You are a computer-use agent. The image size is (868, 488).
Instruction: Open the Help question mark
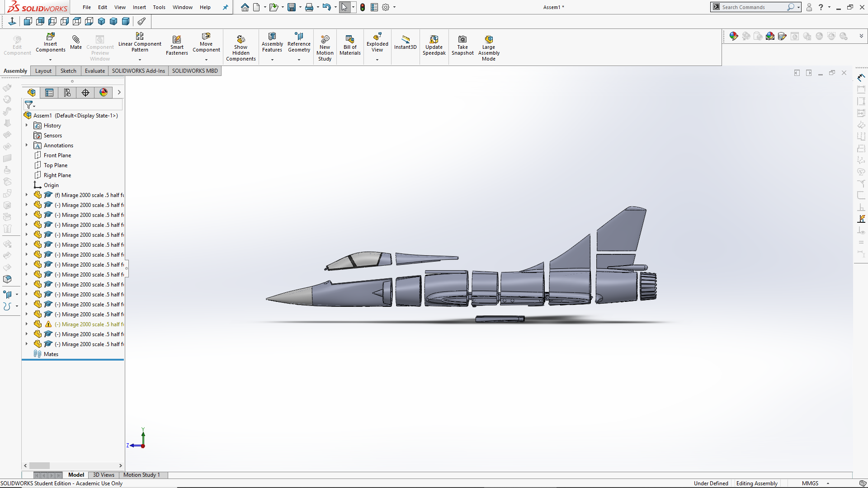[821, 7]
